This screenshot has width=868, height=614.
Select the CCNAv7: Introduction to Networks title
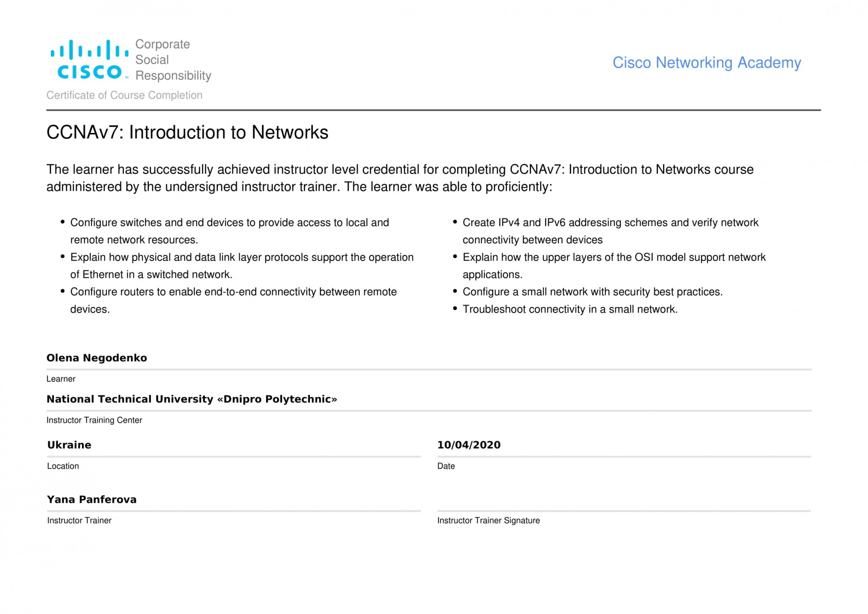(x=187, y=132)
